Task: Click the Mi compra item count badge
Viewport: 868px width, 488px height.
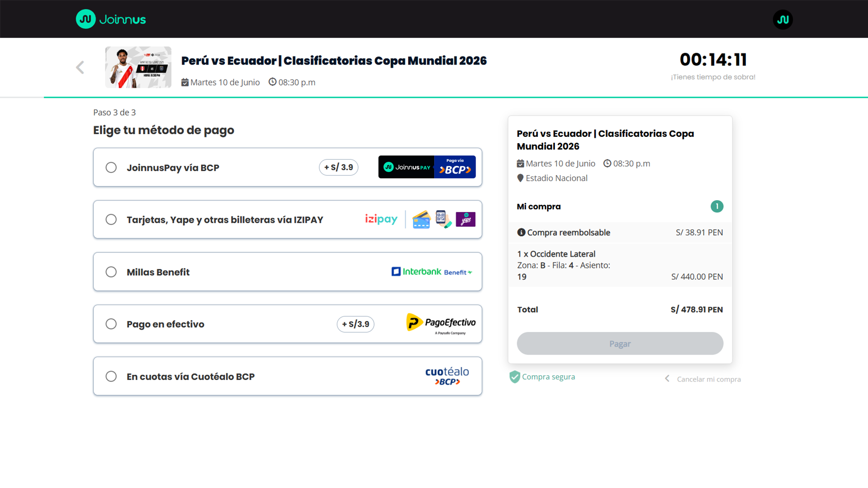Action: (716, 206)
